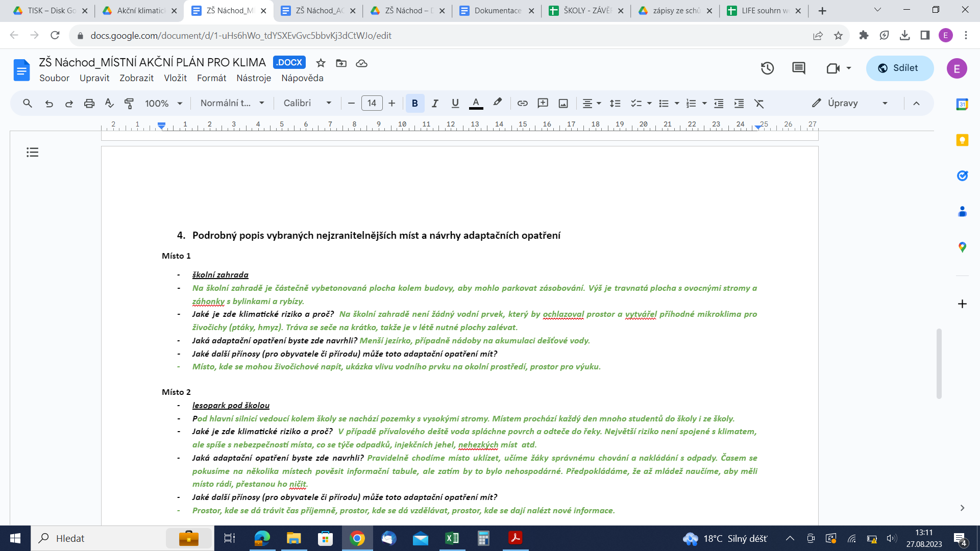Image resolution: width=980 pixels, height=551 pixels.
Task: Open version history clock icon
Action: click(x=767, y=68)
